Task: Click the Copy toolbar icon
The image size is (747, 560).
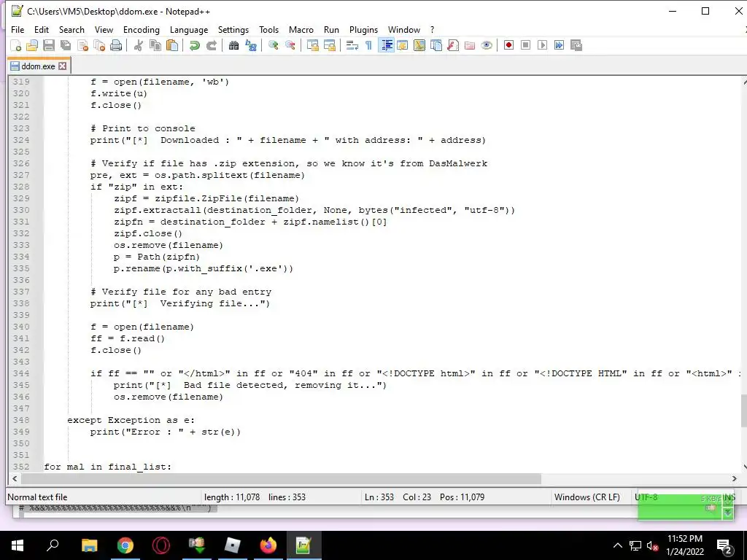Action: click(x=155, y=45)
